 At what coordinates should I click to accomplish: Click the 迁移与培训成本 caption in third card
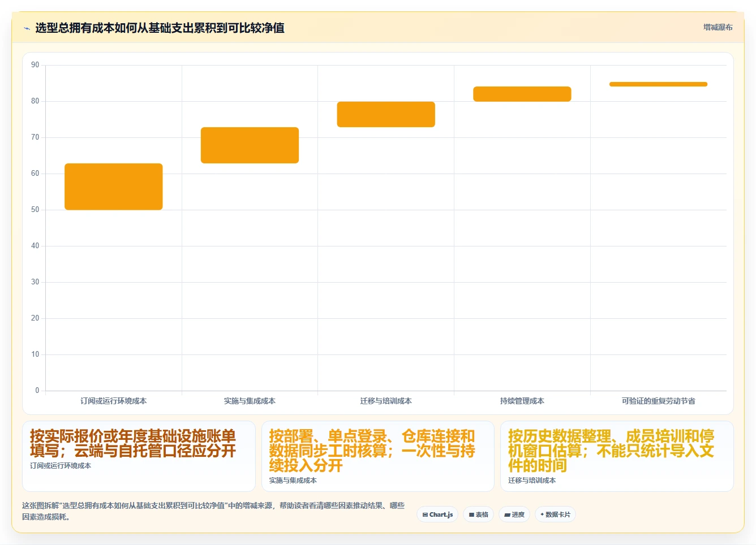(x=532, y=481)
